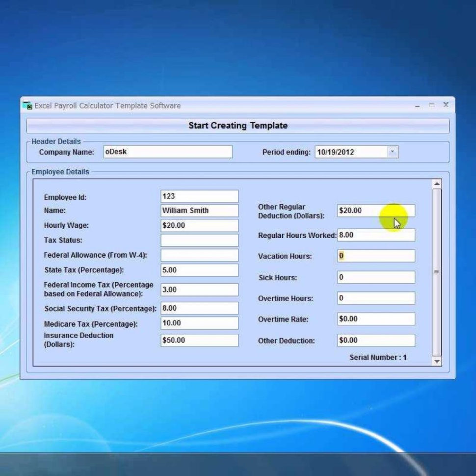Image resolution: width=476 pixels, height=476 pixels.
Task: Click the Medicare Tax percentage field
Action: (199, 323)
